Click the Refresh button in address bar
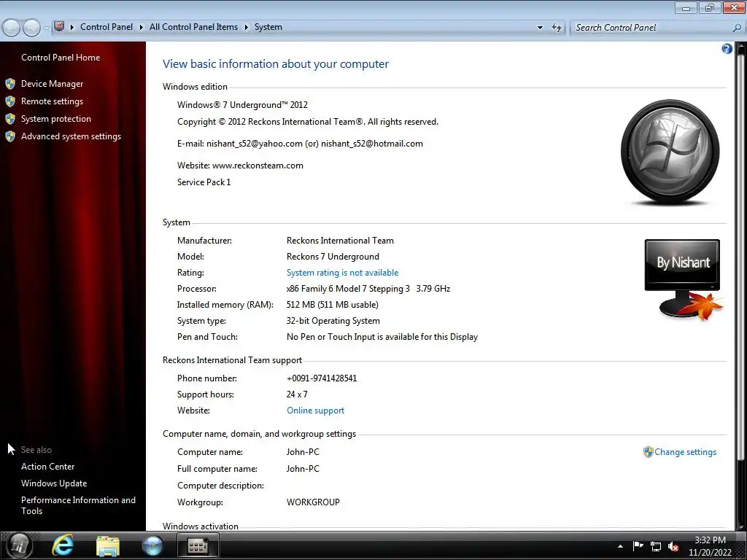The width and height of the screenshot is (747, 560). [x=557, y=28]
